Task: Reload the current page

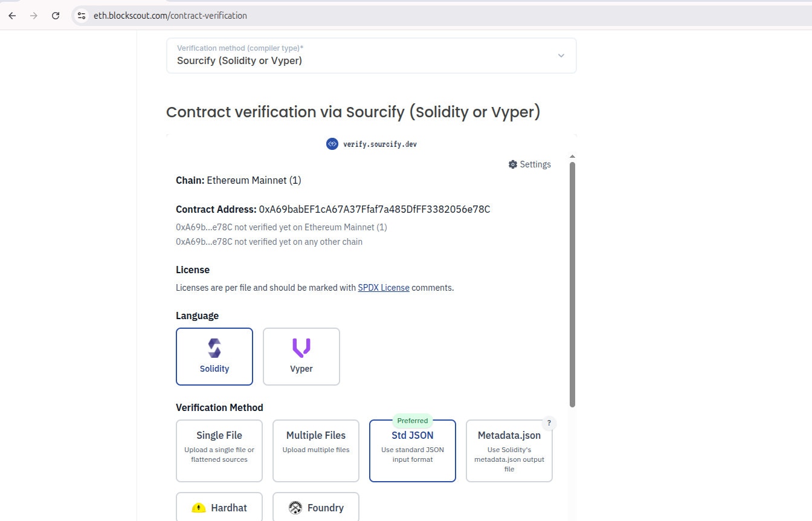Action: coord(56,16)
